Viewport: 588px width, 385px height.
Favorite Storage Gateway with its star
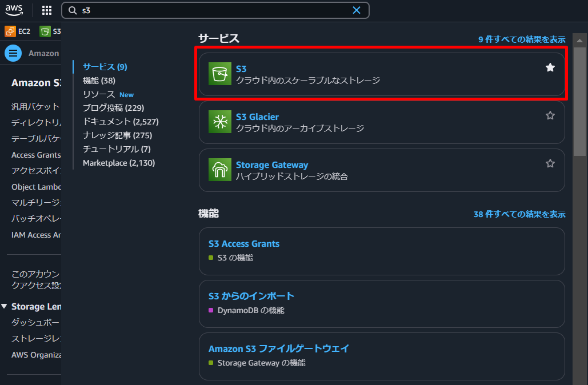pos(550,163)
